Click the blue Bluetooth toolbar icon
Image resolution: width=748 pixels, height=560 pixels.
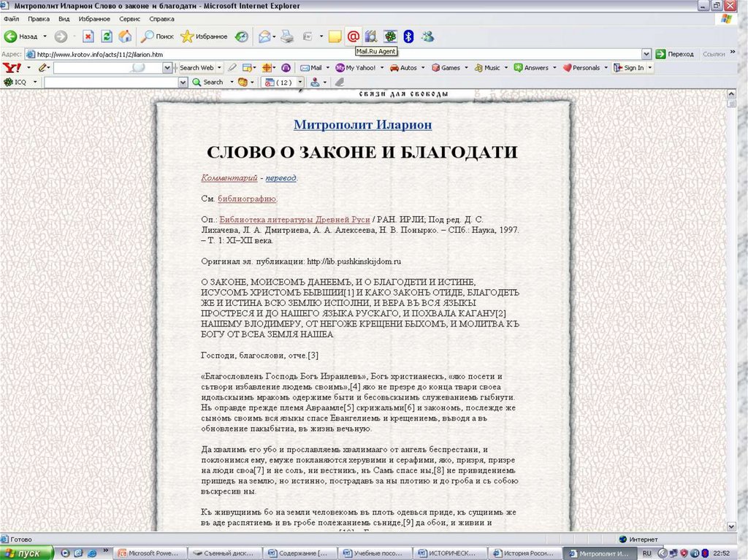coord(409,37)
